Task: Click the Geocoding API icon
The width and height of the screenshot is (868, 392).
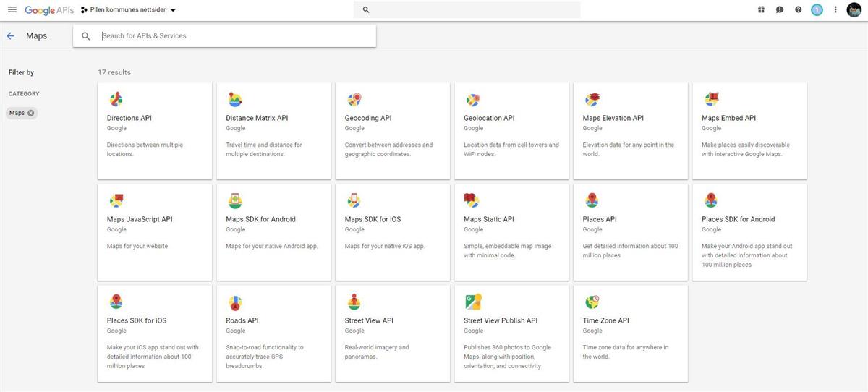Action: [x=354, y=100]
